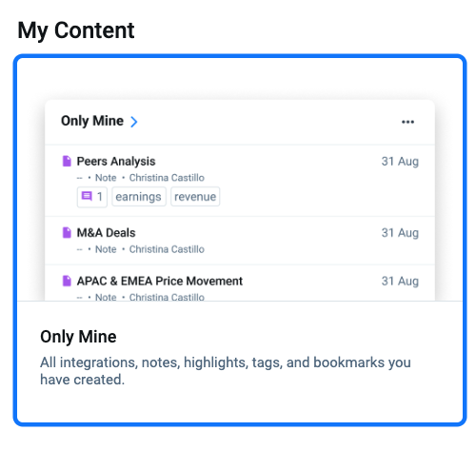Viewport: 476px width, 450px height.
Task: Click the 31 Aug date on Peers Analysis
Action: coord(400,162)
